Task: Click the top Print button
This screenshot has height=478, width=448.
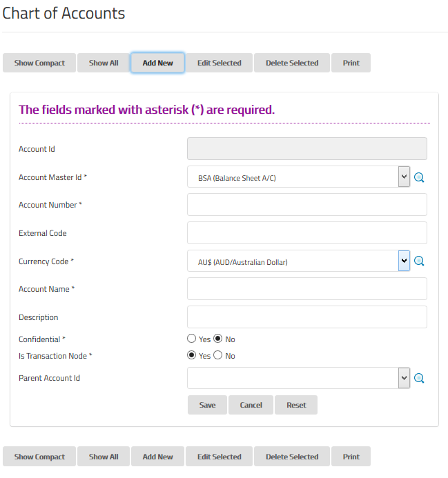Action: (351, 63)
